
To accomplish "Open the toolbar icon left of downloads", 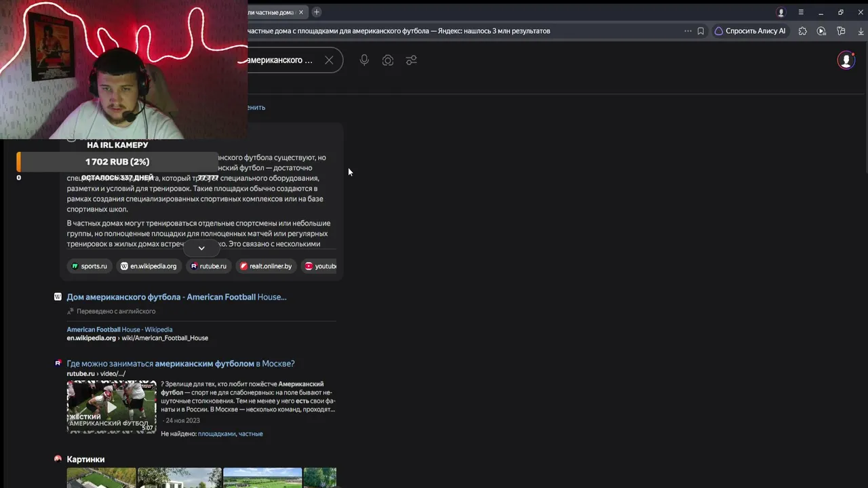I will pyautogui.click(x=841, y=31).
